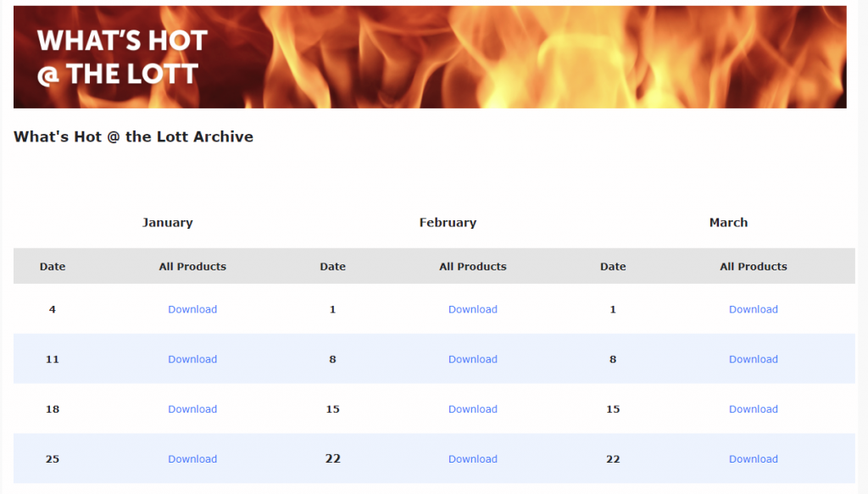This screenshot has height=494, width=868.
Task: Click the All Products header under March
Action: [x=753, y=266]
